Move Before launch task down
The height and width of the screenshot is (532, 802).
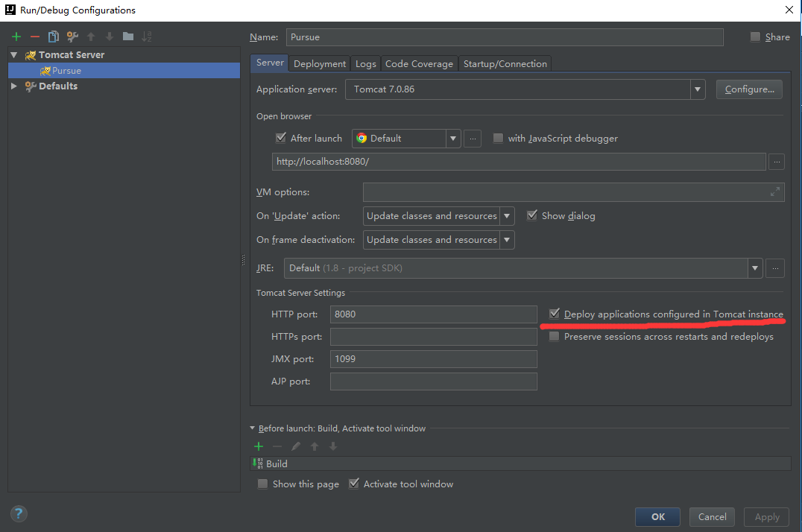click(x=333, y=446)
